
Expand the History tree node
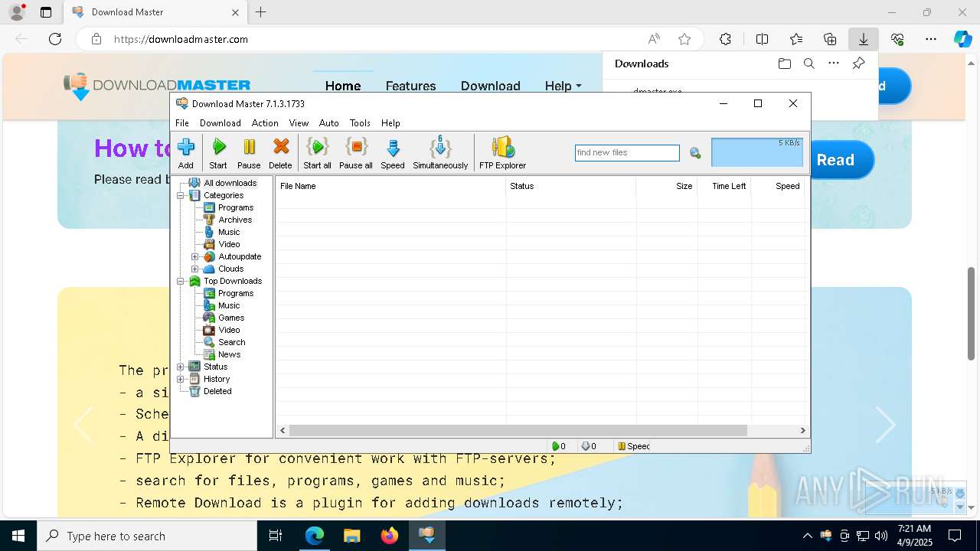[181, 379]
